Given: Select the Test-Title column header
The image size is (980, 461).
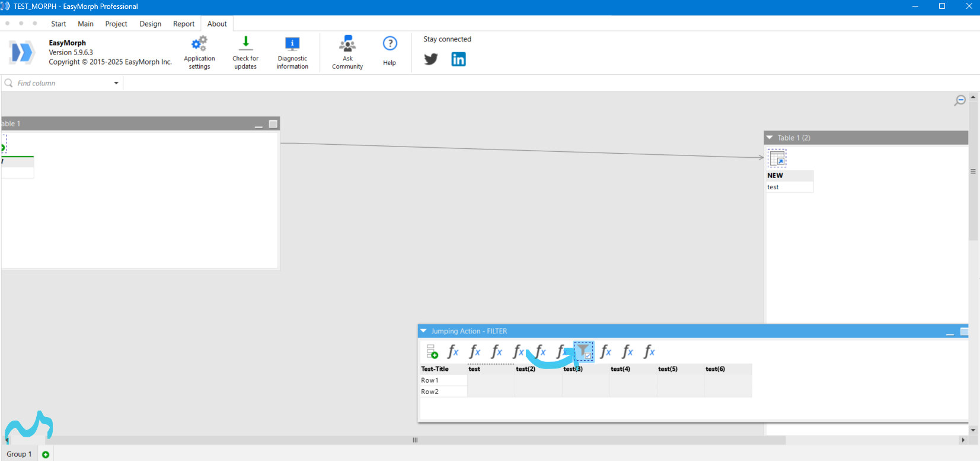Looking at the screenshot, I should click(443, 369).
